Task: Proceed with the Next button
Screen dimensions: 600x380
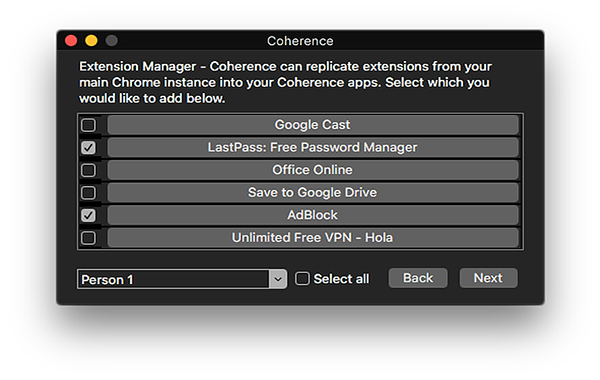Action: (488, 278)
